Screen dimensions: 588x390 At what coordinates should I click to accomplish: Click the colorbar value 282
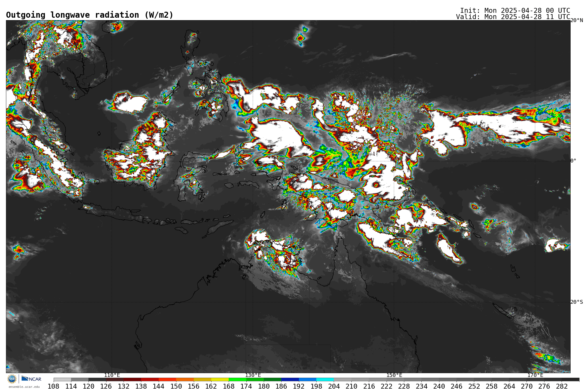[562, 386]
